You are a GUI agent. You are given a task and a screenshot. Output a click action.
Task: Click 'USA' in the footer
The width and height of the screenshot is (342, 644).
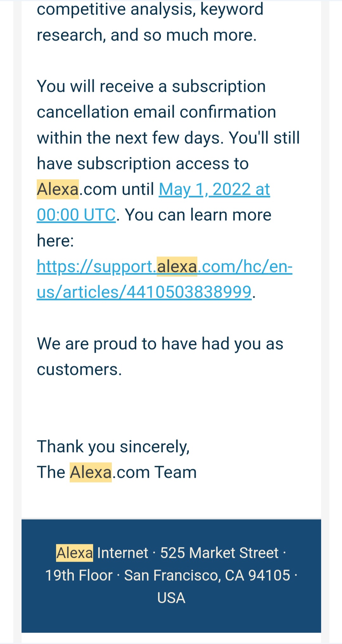171,598
